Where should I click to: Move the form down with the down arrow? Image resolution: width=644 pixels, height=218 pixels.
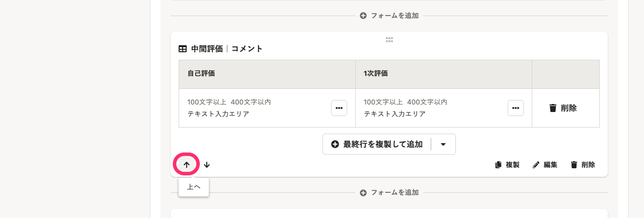coord(207,165)
